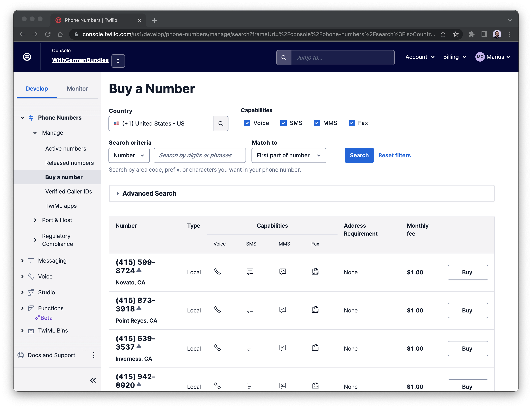Click the Search button
The width and height of the screenshot is (532, 408).
coord(359,155)
